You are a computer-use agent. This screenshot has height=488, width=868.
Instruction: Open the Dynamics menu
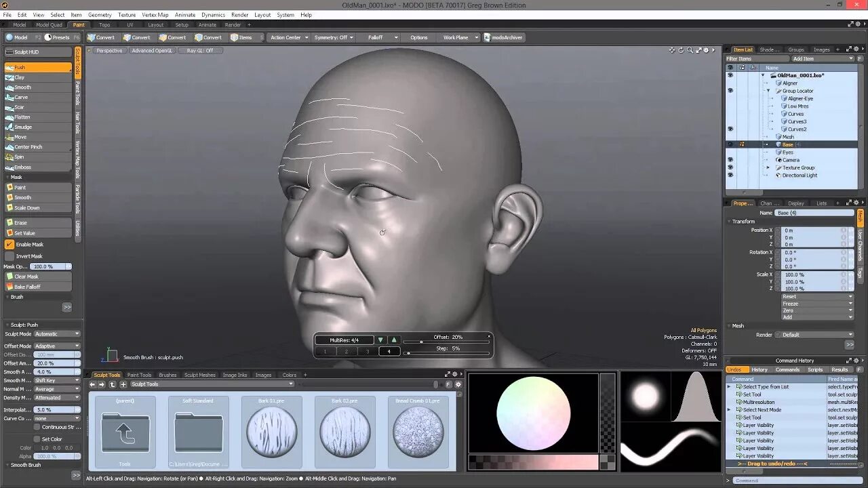pos(213,14)
